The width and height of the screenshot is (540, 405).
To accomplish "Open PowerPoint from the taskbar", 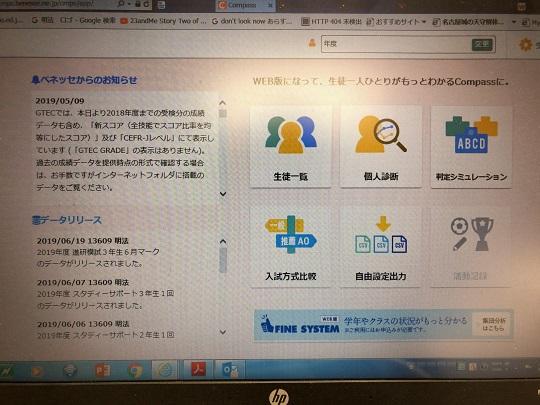I will [x=103, y=371].
